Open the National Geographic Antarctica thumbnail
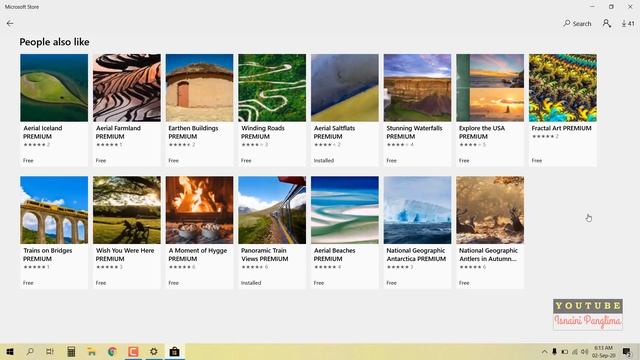Screen dimensions: 640x360 417,210
